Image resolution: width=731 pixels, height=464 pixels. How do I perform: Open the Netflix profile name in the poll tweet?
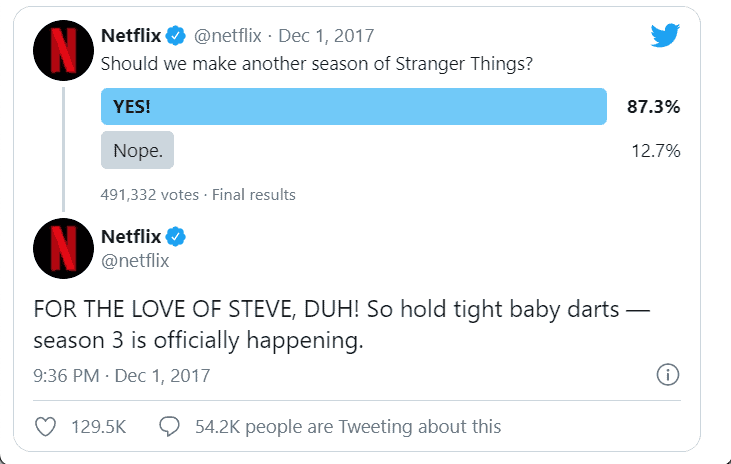click(x=131, y=36)
